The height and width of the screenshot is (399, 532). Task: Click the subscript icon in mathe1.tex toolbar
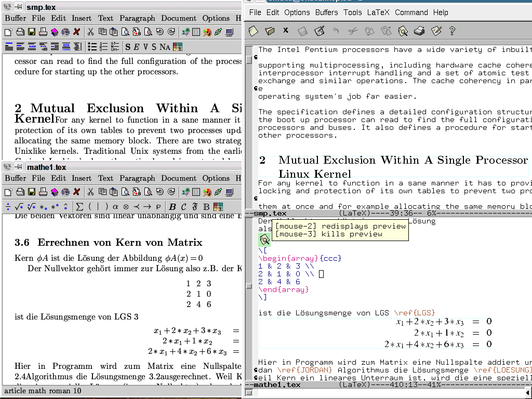click(44, 207)
